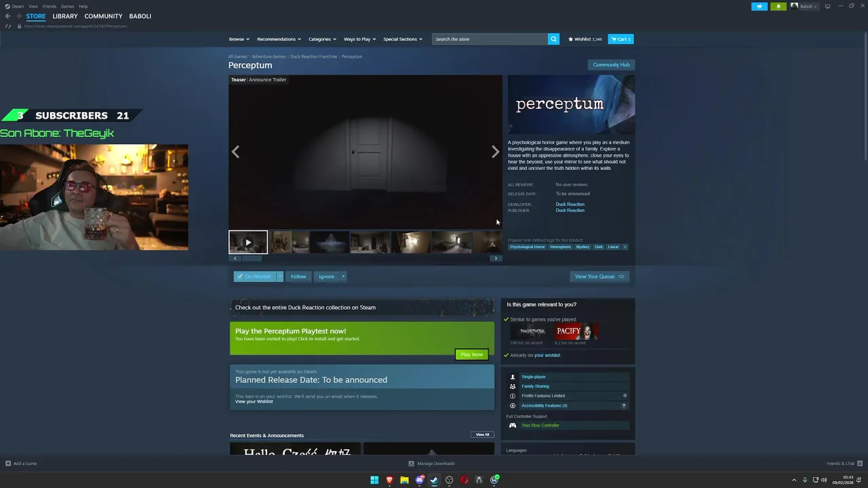Image resolution: width=868 pixels, height=488 pixels.
Task: Click Accessibility Features help question mark
Action: [624, 405]
